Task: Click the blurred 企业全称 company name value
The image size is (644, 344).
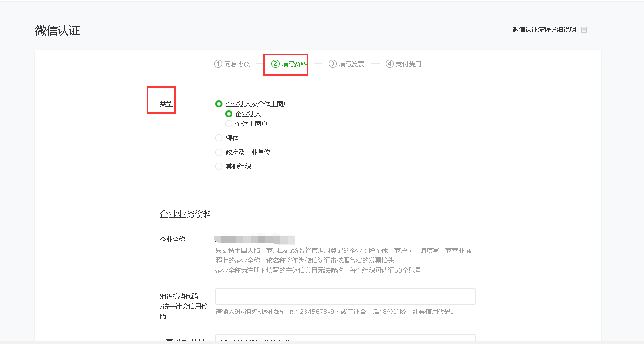Action: (x=255, y=240)
